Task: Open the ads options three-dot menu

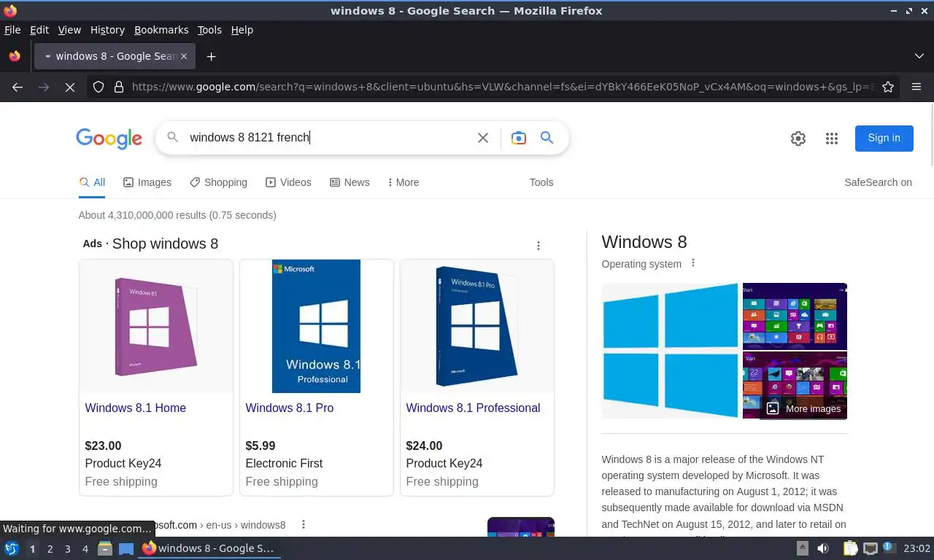Action: [x=539, y=246]
